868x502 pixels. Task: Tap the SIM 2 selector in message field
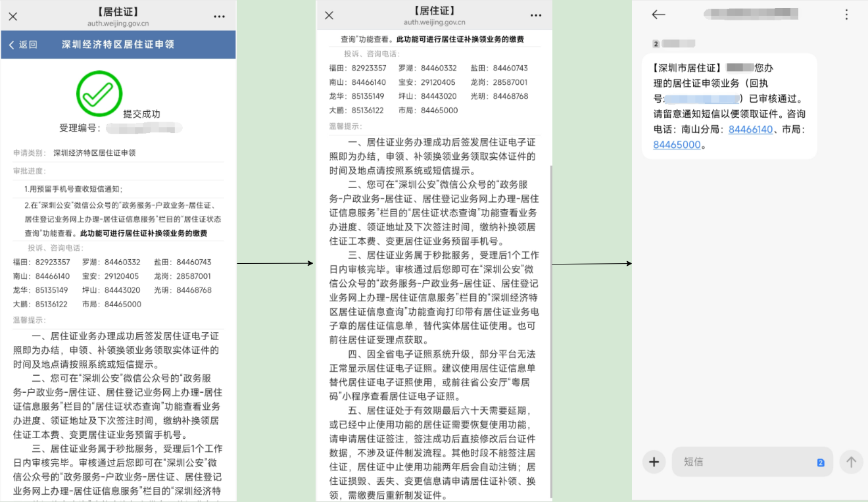click(x=821, y=463)
